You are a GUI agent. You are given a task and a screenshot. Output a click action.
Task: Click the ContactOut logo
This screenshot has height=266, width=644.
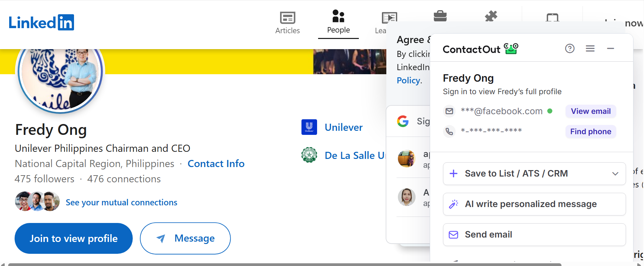pos(480,49)
